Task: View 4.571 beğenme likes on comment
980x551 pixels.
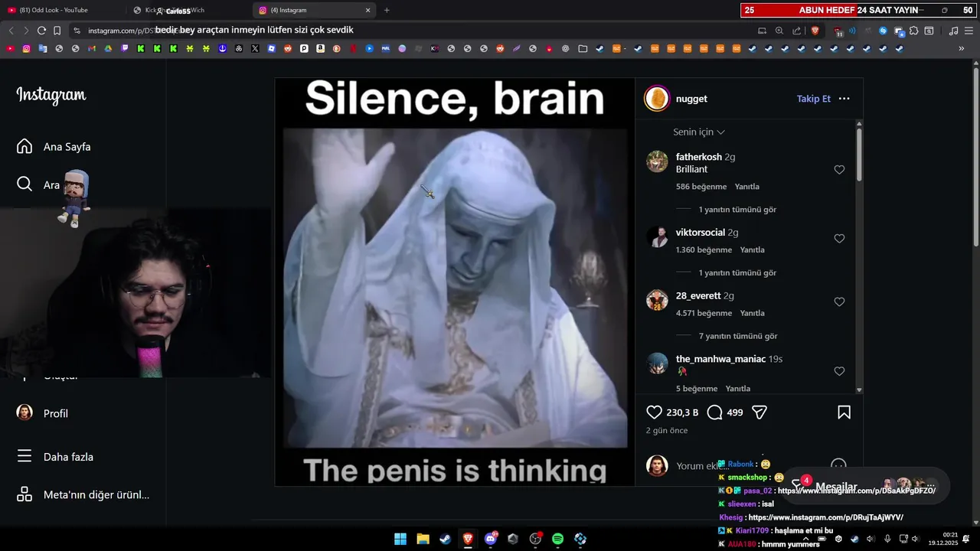Action: coord(704,313)
